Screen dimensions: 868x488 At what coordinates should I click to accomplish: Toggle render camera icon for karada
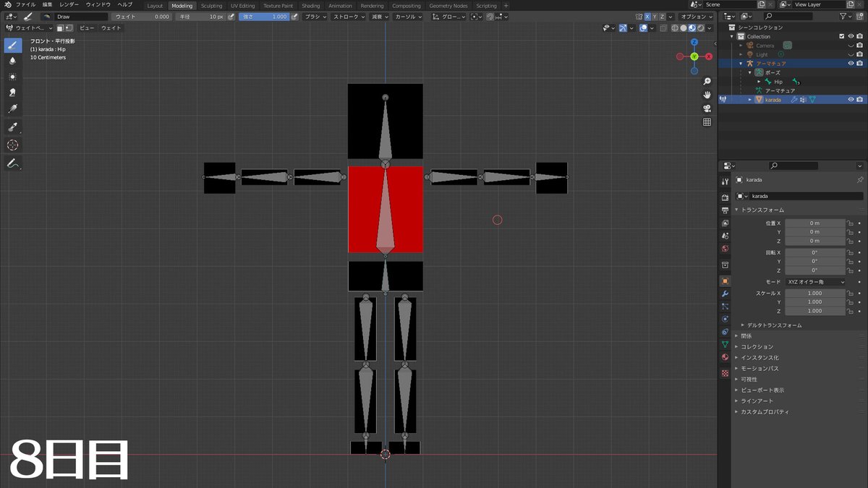[860, 100]
